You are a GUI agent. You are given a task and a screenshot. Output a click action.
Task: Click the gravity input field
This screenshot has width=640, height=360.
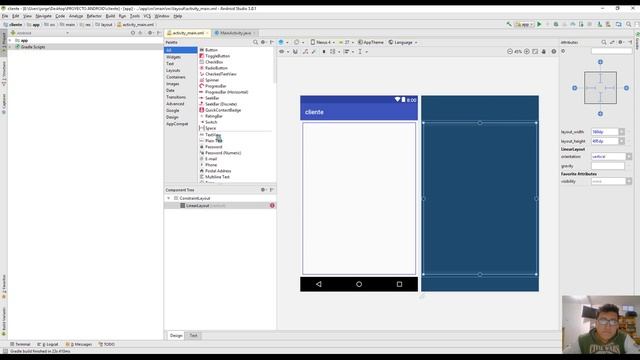(x=608, y=166)
